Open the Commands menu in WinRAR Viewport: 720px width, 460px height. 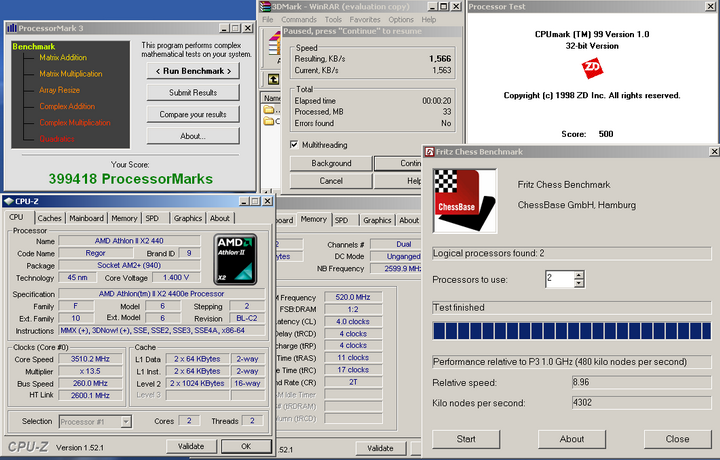(x=299, y=19)
